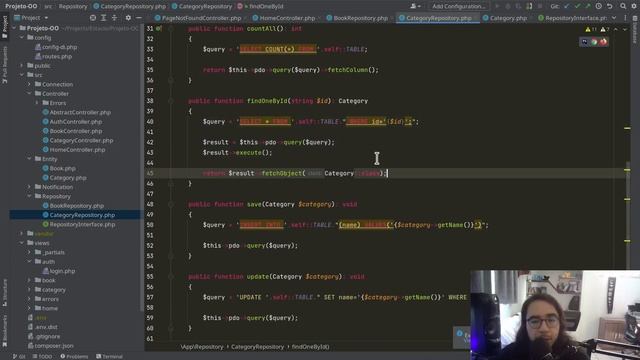Click the Collapse All icon in Project panel
This screenshot has width=640, height=360.
pyautogui.click(x=114, y=18)
